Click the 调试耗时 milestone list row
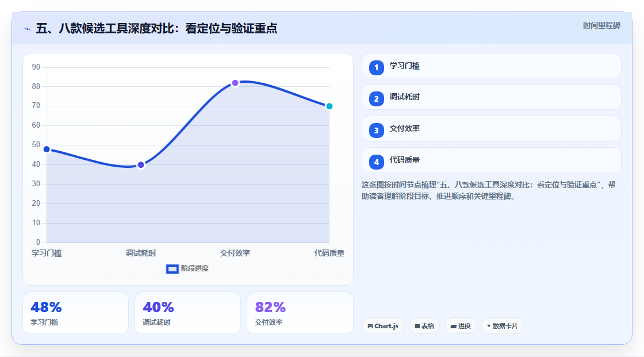644x357 pixels. (491, 97)
